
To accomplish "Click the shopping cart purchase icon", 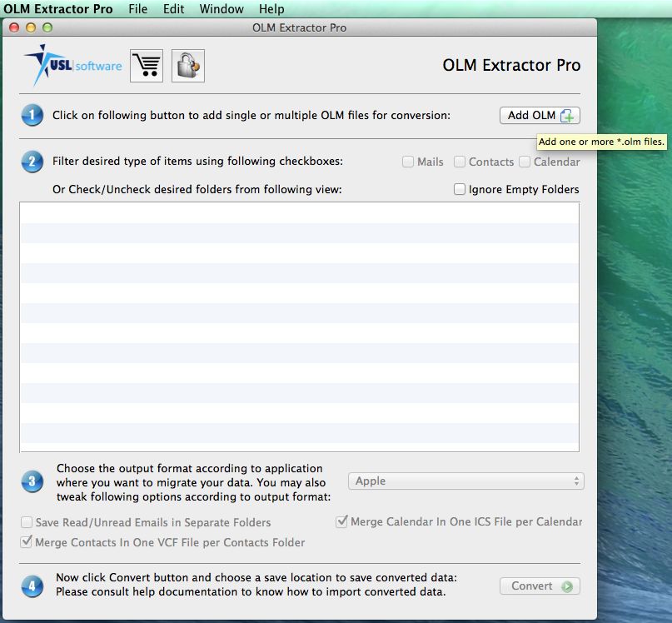I will 147,66.
